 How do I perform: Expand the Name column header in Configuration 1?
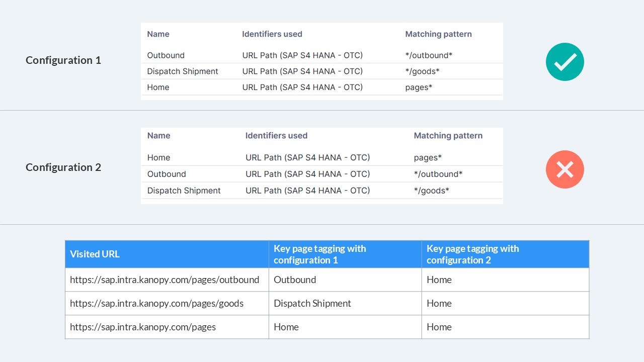click(x=158, y=34)
